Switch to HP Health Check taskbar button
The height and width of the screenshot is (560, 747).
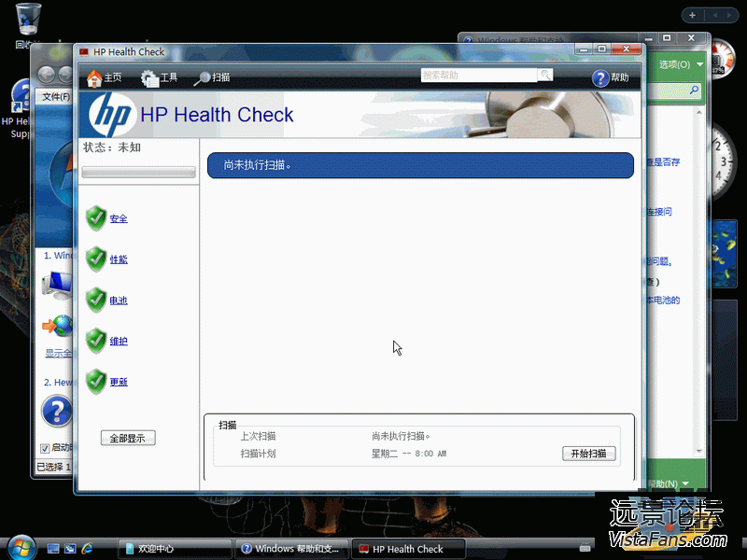408,549
